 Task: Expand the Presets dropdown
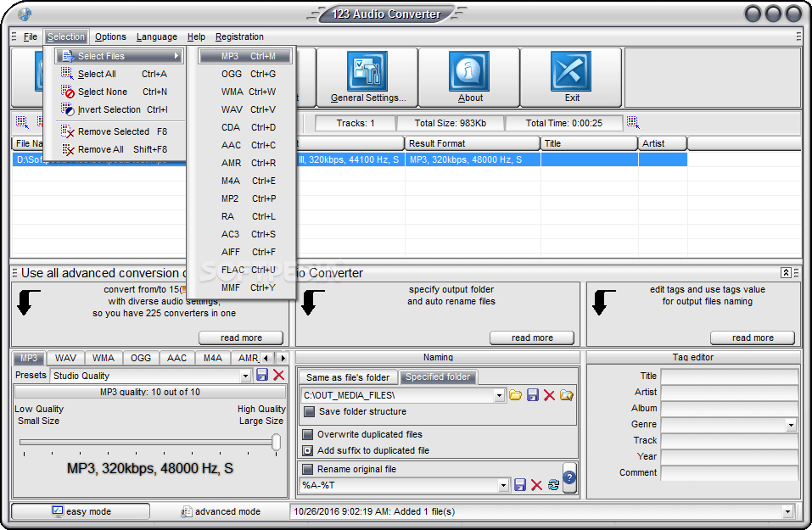tap(246, 376)
